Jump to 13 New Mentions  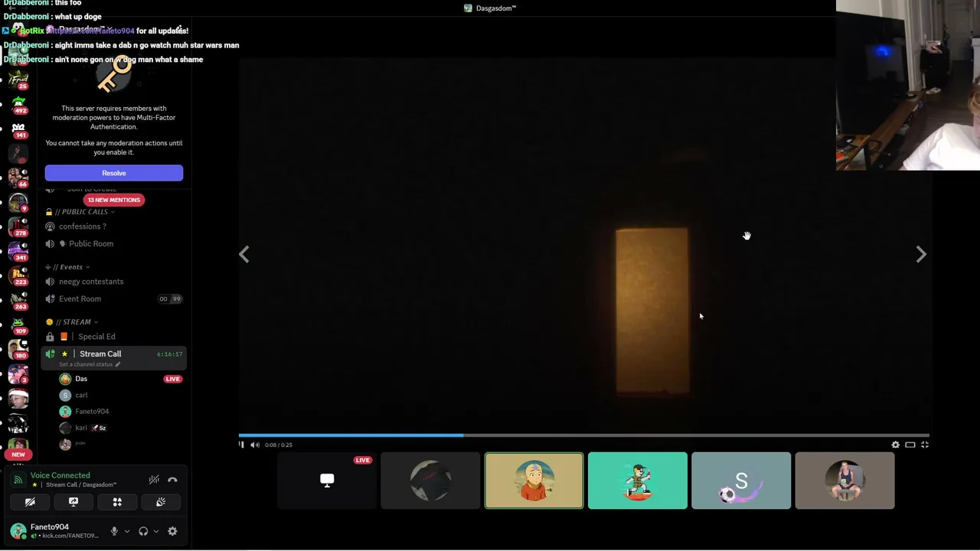pos(113,200)
